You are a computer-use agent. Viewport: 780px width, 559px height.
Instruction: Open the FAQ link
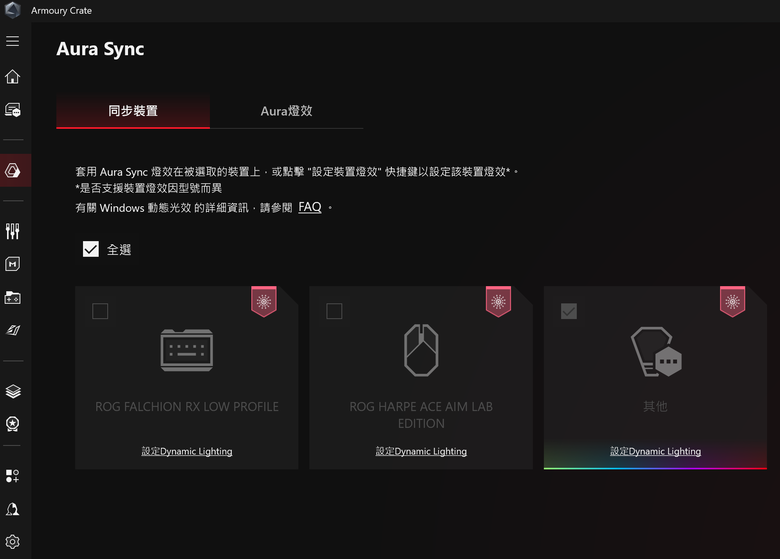[309, 207]
